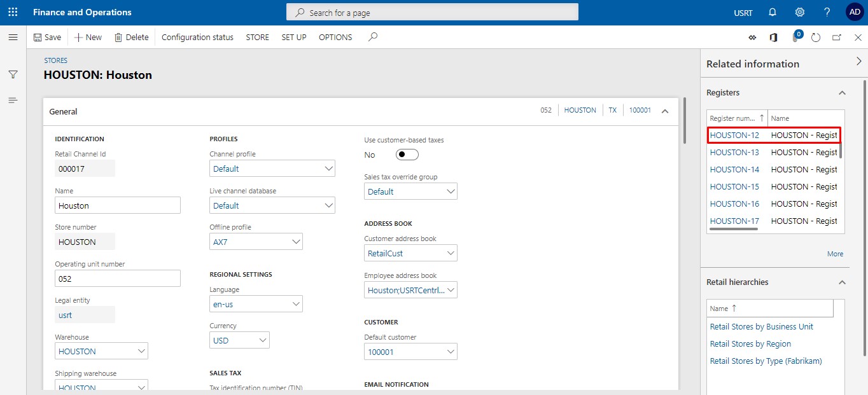Expand the hamburger navigation menu
The width and height of the screenshot is (868, 395).
pyautogui.click(x=13, y=38)
